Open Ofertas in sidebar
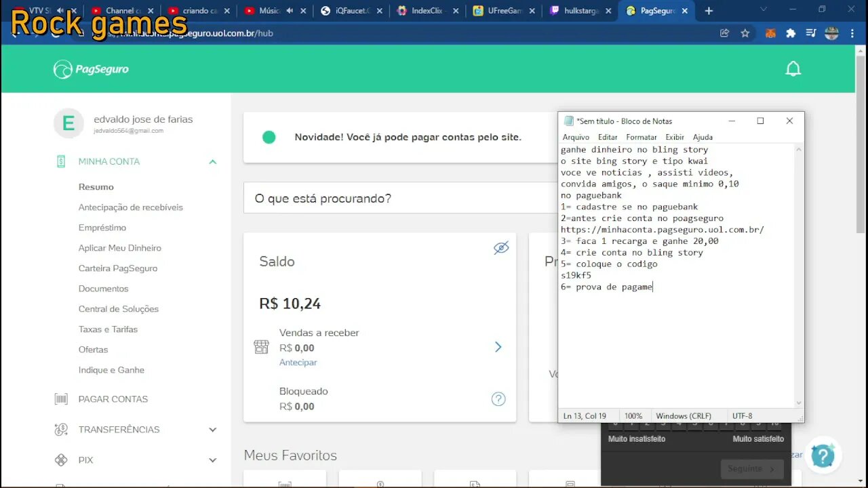This screenshot has width=868, height=488. click(93, 350)
